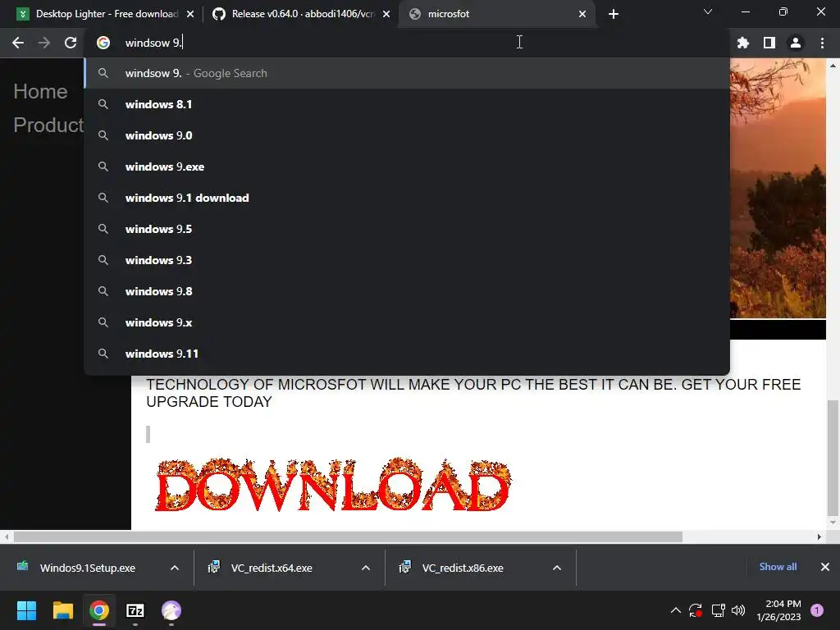Close the Desktop Lighter tab
This screenshot has width=840, height=630.
click(x=190, y=14)
